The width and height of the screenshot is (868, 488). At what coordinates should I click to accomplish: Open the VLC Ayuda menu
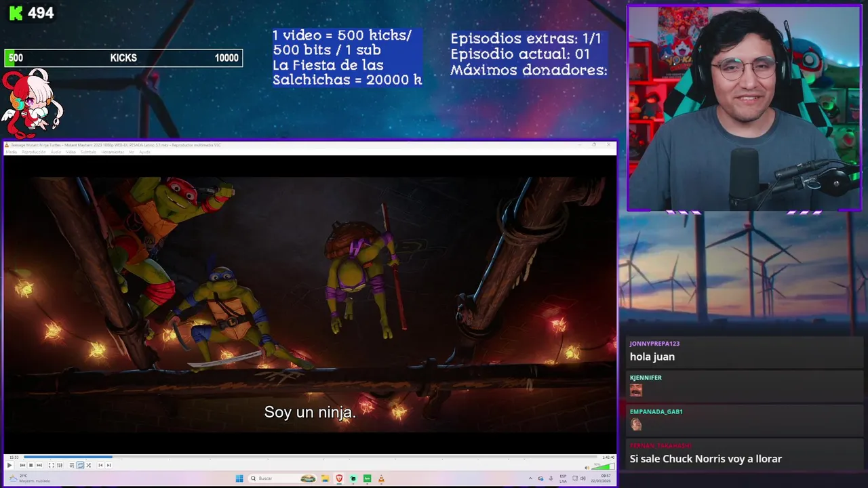click(144, 152)
